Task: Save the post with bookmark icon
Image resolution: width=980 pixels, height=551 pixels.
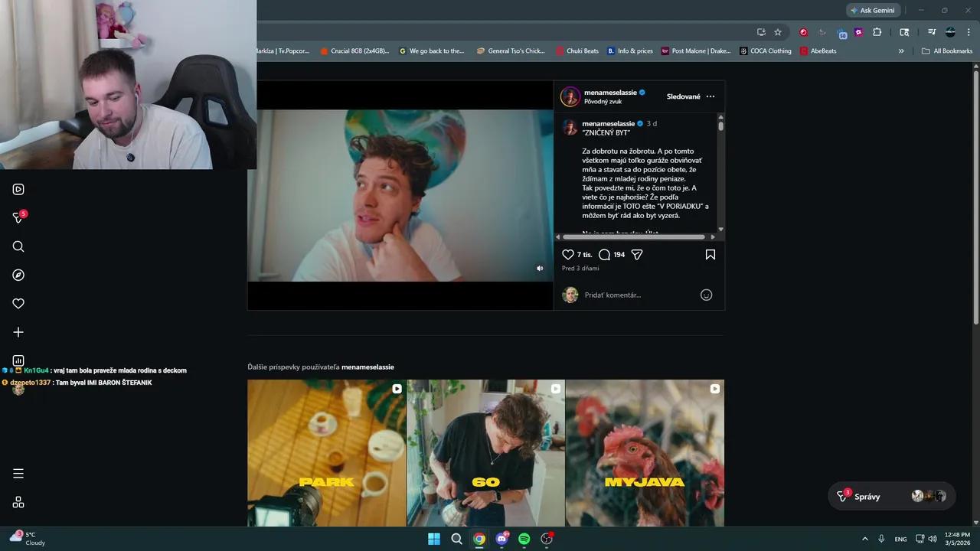Action: pyautogui.click(x=710, y=255)
